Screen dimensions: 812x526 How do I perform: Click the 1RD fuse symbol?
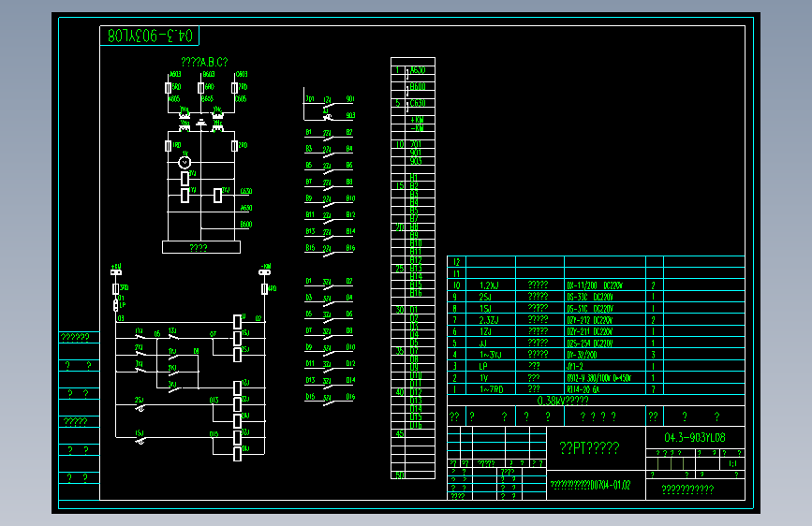pos(168,146)
